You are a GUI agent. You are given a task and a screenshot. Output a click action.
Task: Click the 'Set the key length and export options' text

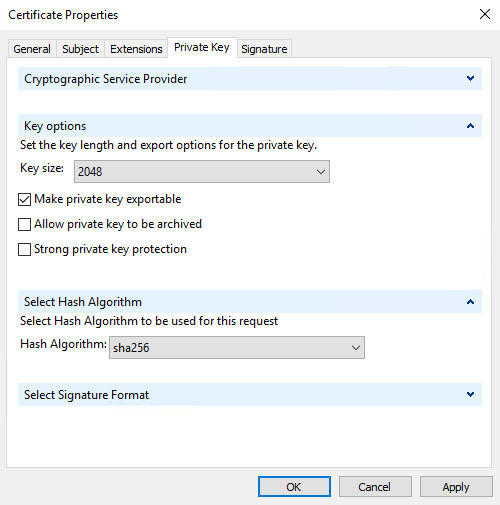[x=168, y=145]
